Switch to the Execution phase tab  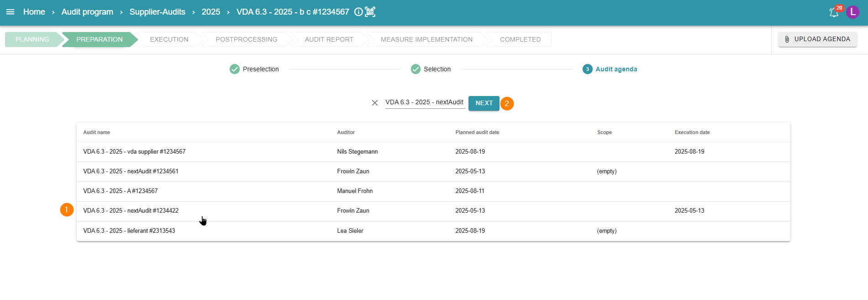tap(169, 39)
